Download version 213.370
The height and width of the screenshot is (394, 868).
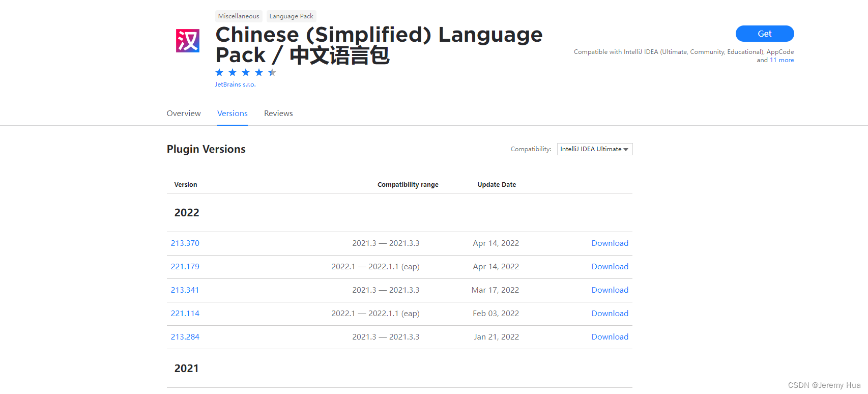(x=610, y=243)
